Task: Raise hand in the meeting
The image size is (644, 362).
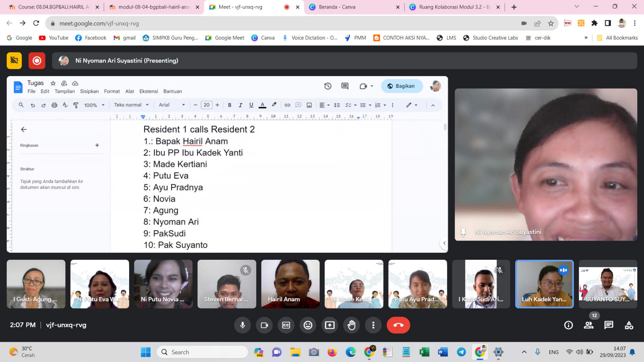Action: click(x=351, y=325)
